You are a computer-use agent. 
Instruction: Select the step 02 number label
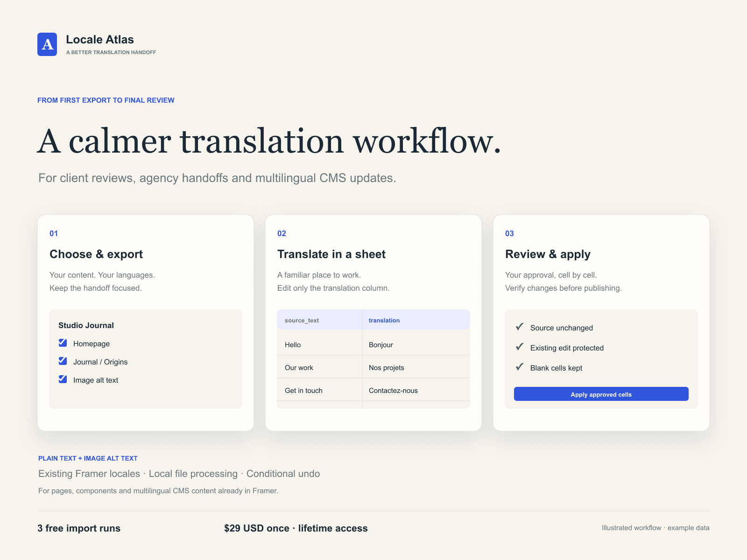click(x=282, y=233)
